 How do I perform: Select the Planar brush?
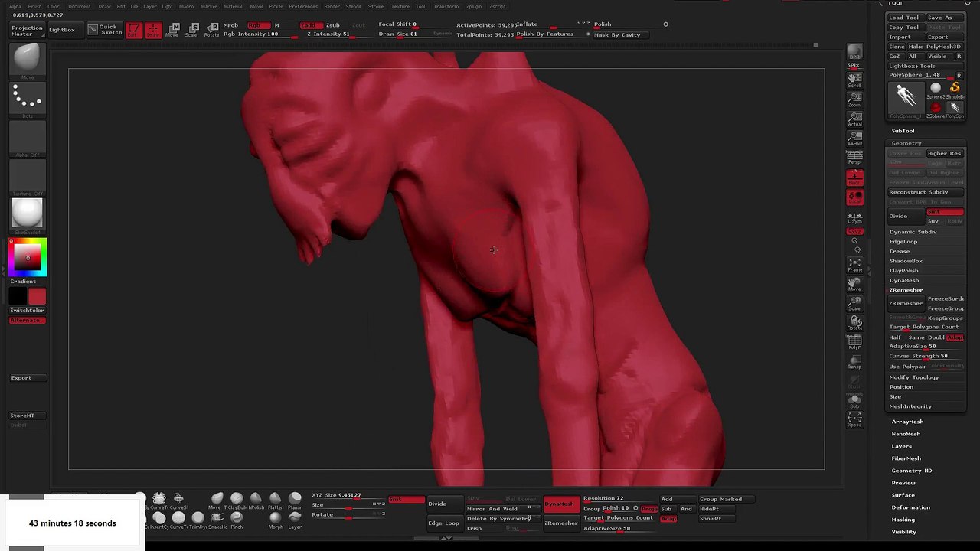pos(295,501)
